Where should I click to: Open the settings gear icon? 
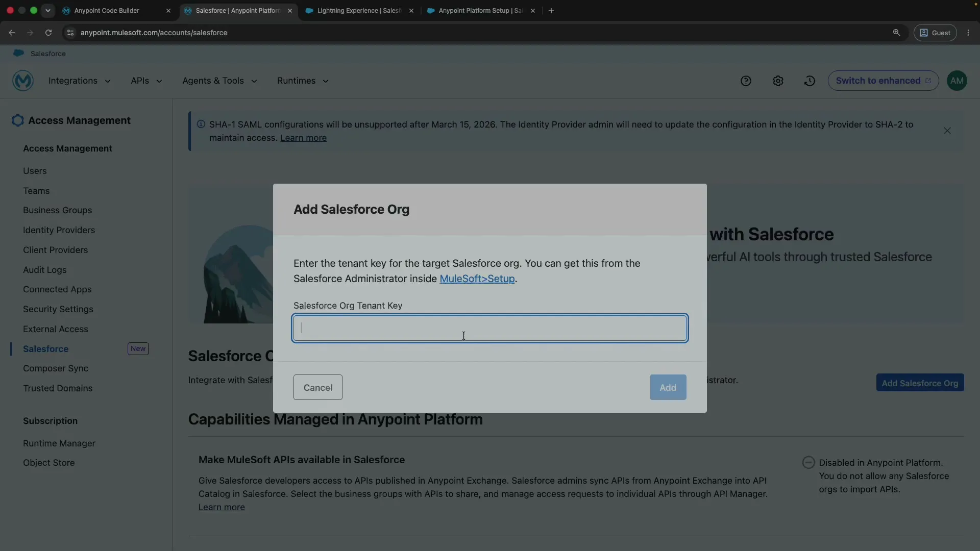pyautogui.click(x=778, y=81)
